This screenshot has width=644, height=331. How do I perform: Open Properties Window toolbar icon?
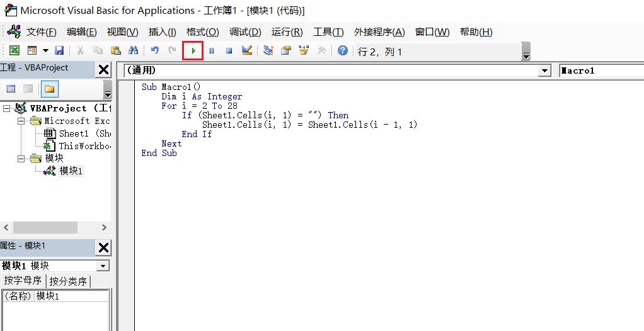286,50
